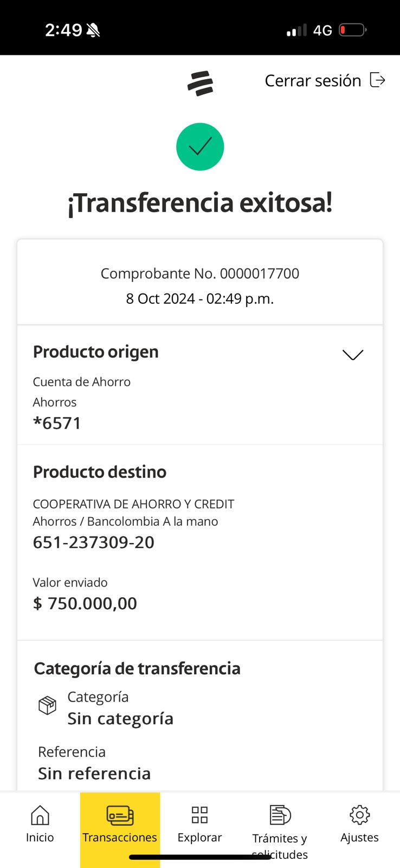Tap the Valor enviado amount $ 750.000,00

point(85,603)
